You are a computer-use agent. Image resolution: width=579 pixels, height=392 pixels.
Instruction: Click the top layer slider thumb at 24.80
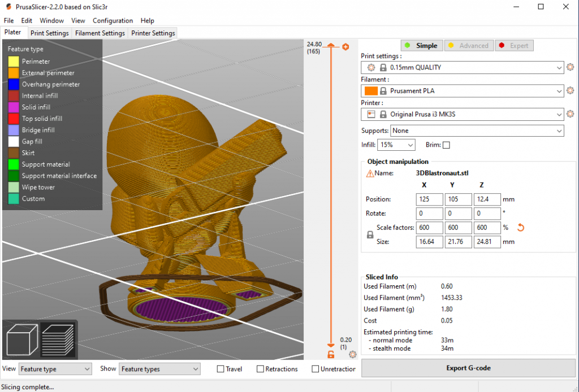coord(331,46)
